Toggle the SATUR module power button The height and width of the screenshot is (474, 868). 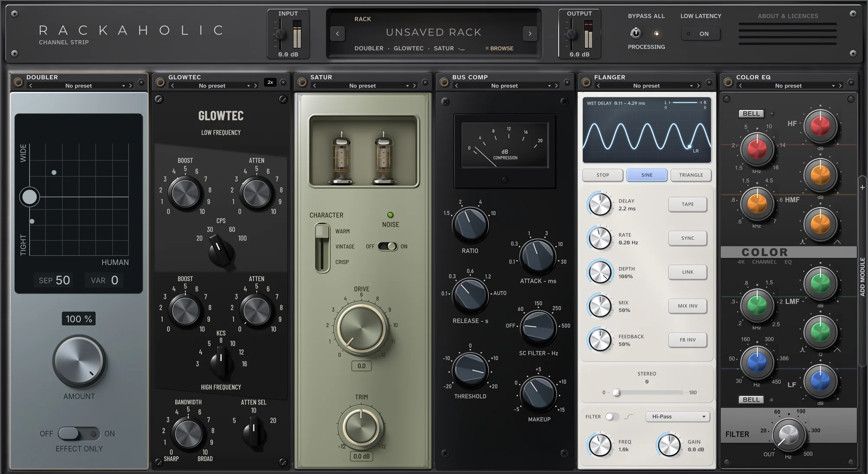coord(302,82)
